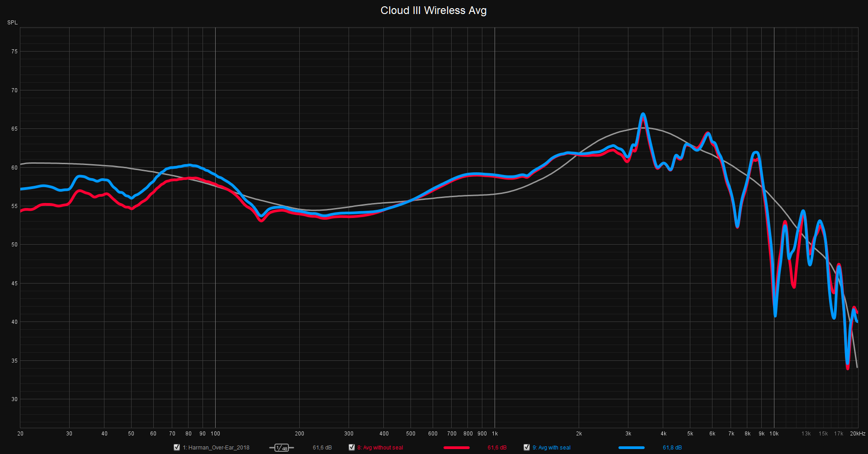Click the red 61,6 dB readout value
Screen dimensions: 868x454
[x=497, y=448]
